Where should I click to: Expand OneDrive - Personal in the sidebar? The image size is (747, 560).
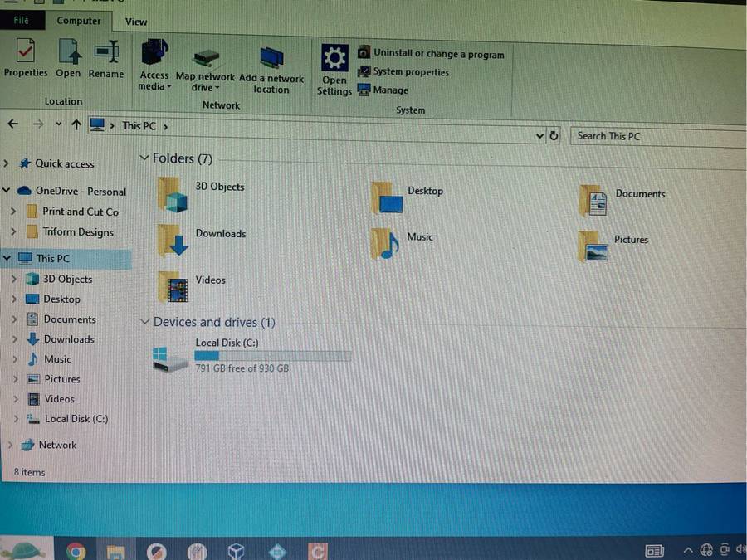(x=7, y=191)
